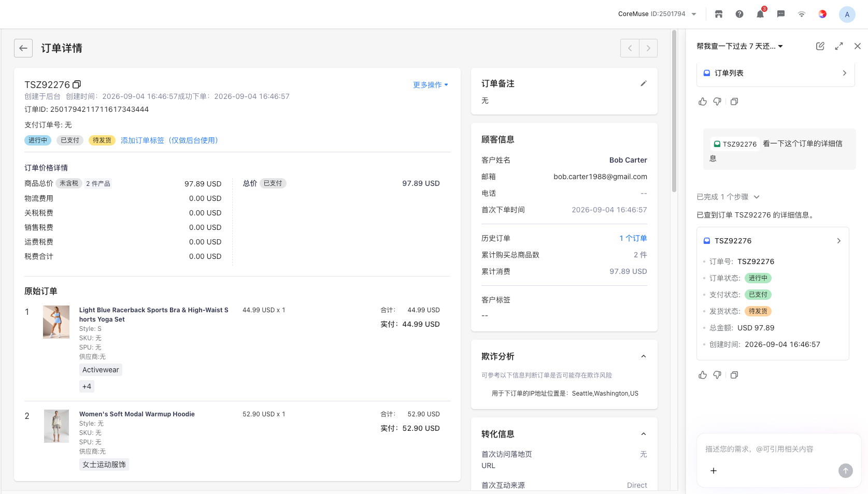Open the notifications bell

click(760, 14)
